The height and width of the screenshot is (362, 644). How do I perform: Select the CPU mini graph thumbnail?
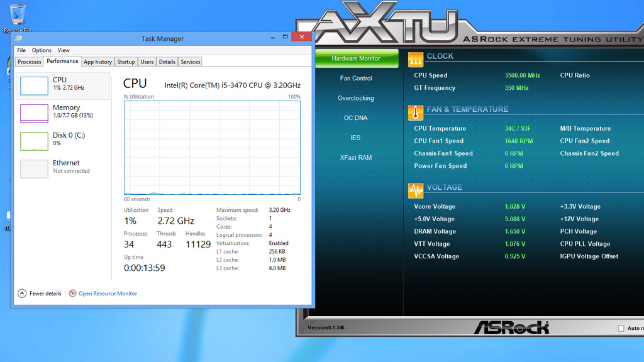coord(34,85)
